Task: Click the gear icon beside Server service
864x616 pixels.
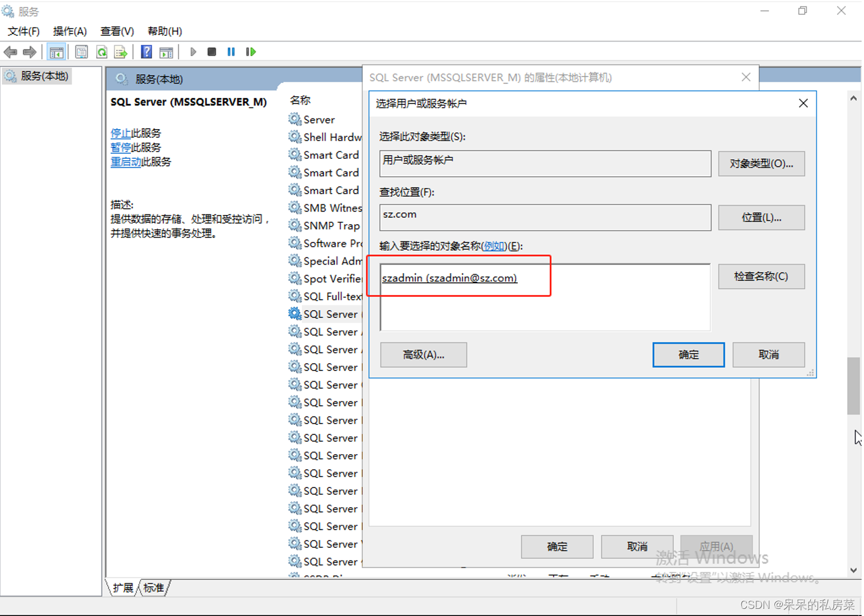Action: pyautogui.click(x=295, y=119)
